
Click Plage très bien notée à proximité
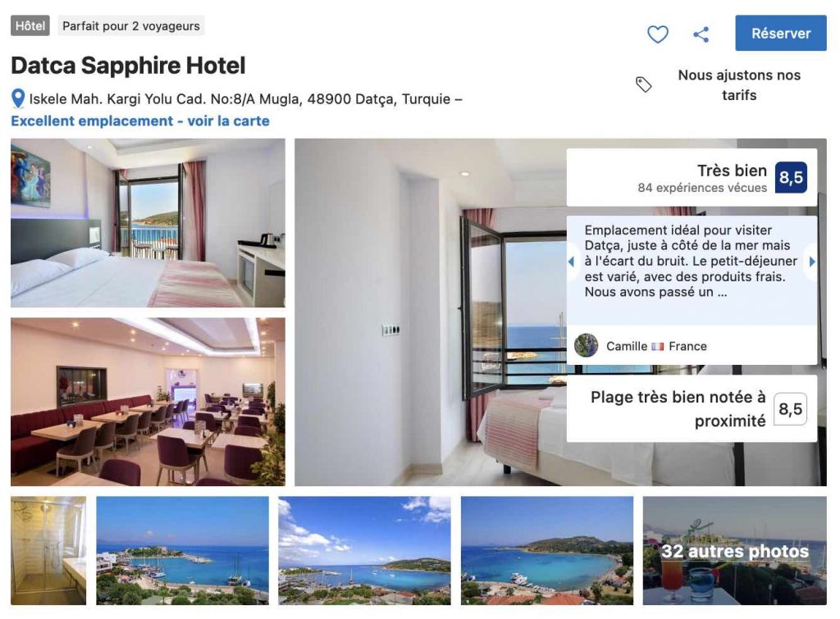pos(678,409)
